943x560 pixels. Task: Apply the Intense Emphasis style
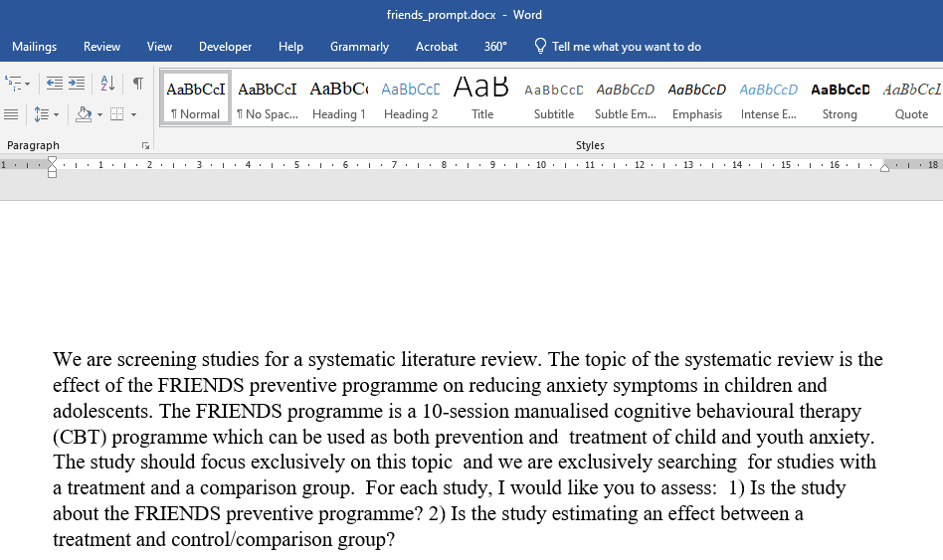pyautogui.click(x=769, y=98)
